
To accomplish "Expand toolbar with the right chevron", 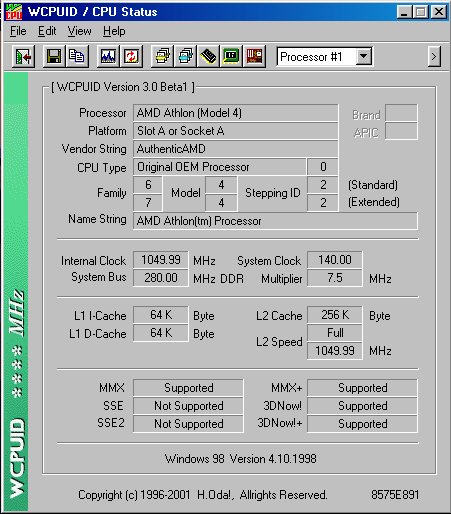I will tap(434, 57).
